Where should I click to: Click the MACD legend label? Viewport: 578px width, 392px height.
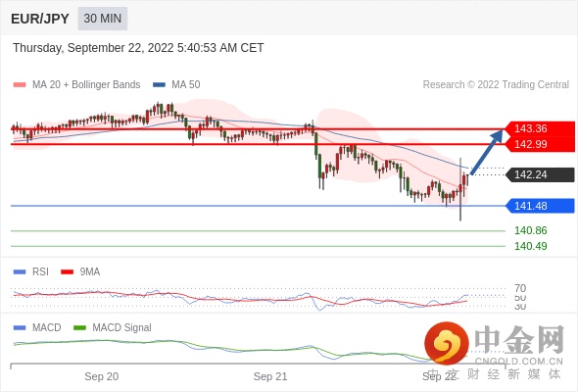click(47, 327)
